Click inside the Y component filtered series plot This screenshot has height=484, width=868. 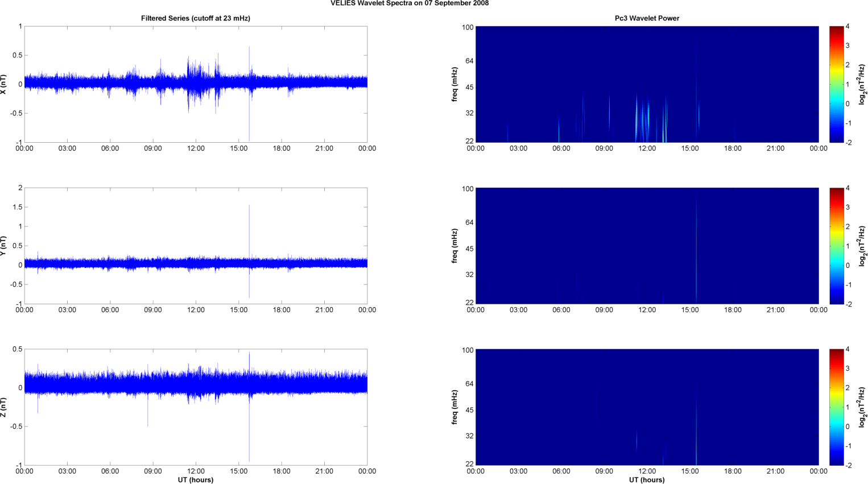196,246
